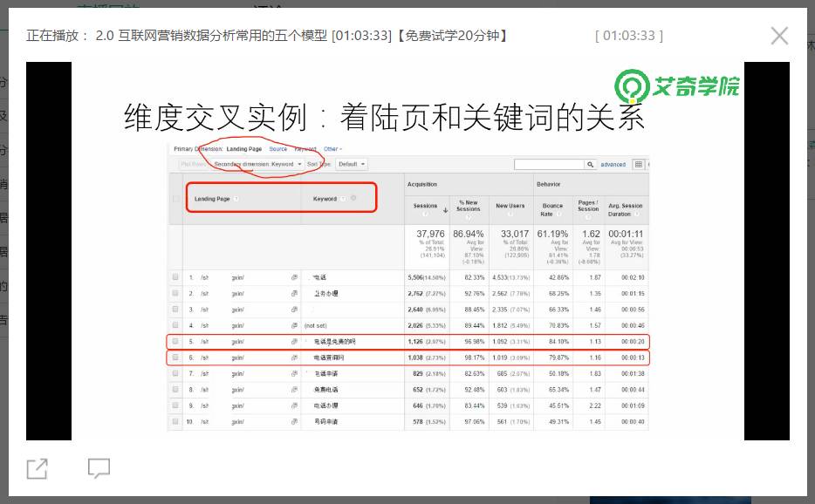
Task: Click the magnifier search icon in the report
Action: [590, 164]
